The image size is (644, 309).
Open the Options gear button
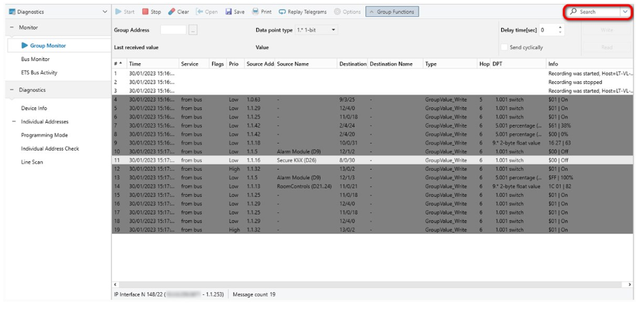(x=347, y=12)
